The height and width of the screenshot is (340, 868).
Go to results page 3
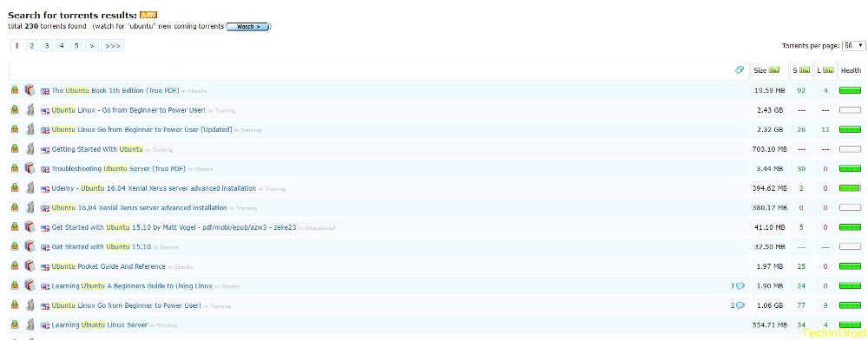47,46
